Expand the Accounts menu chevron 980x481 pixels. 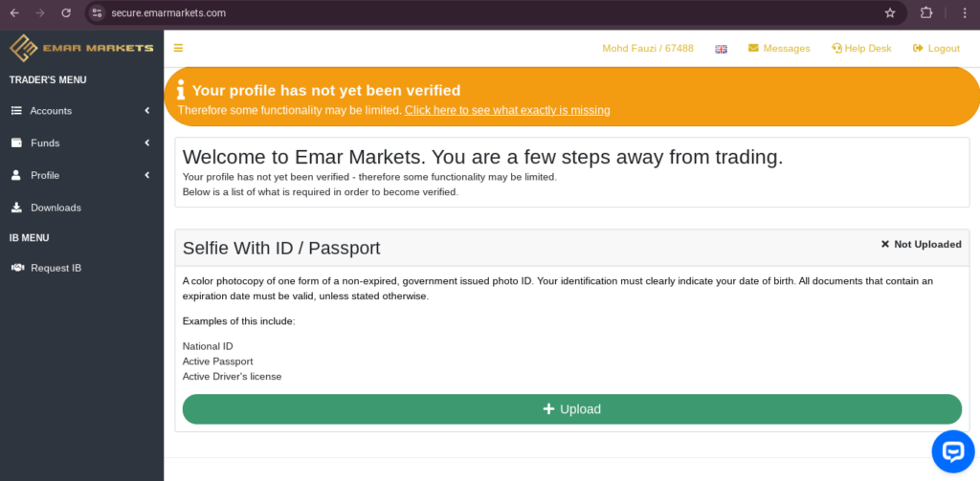click(x=147, y=111)
